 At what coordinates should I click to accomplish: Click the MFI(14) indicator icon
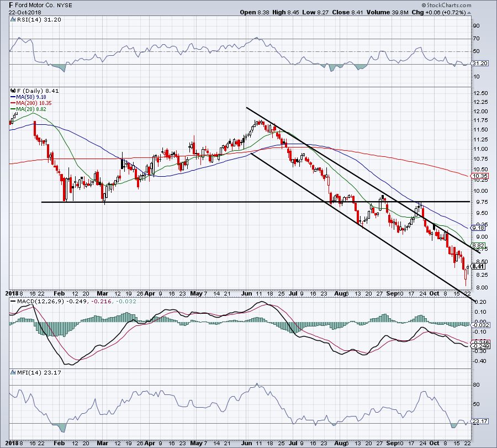click(x=13, y=372)
